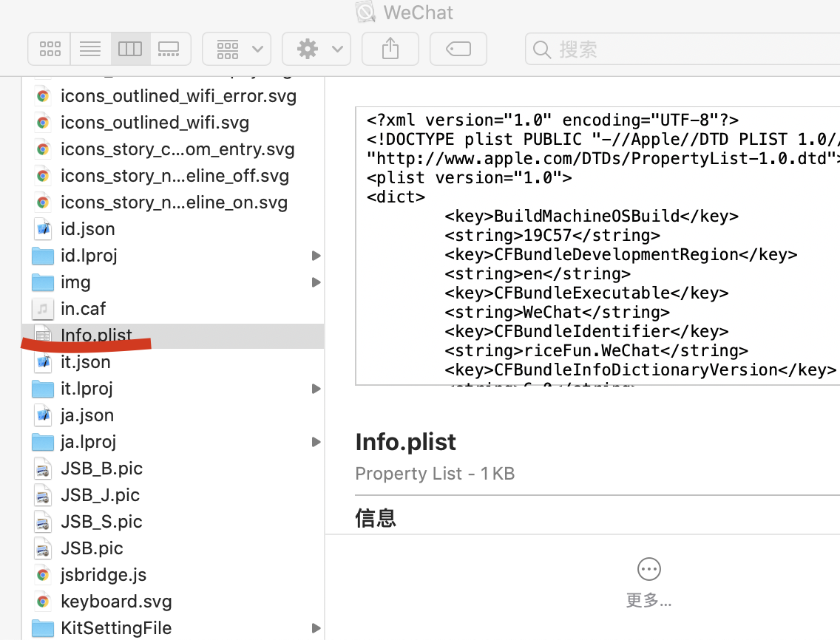Click the id.json Xcode file icon

[43, 229]
